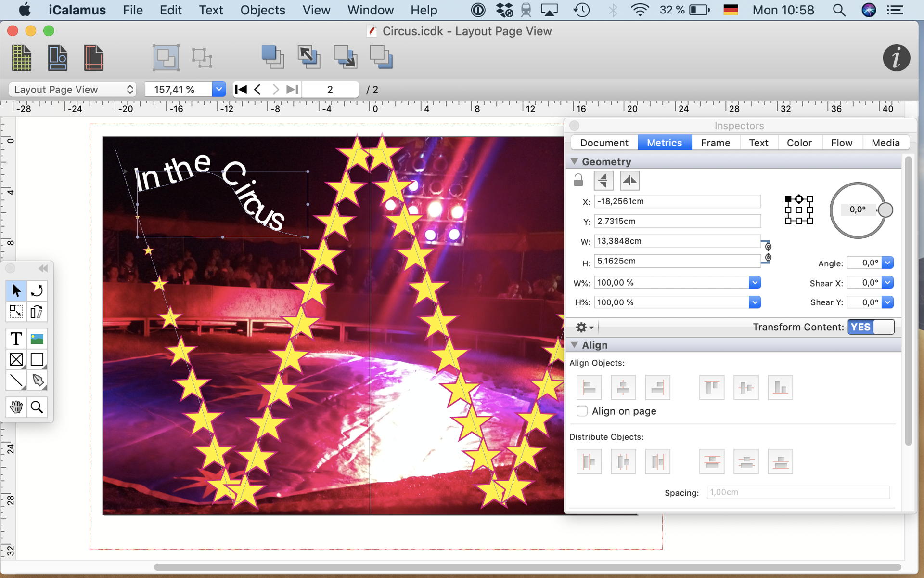Select the rotate tool in tool palette
Screen dimensions: 924x578
pyautogui.click(x=37, y=290)
